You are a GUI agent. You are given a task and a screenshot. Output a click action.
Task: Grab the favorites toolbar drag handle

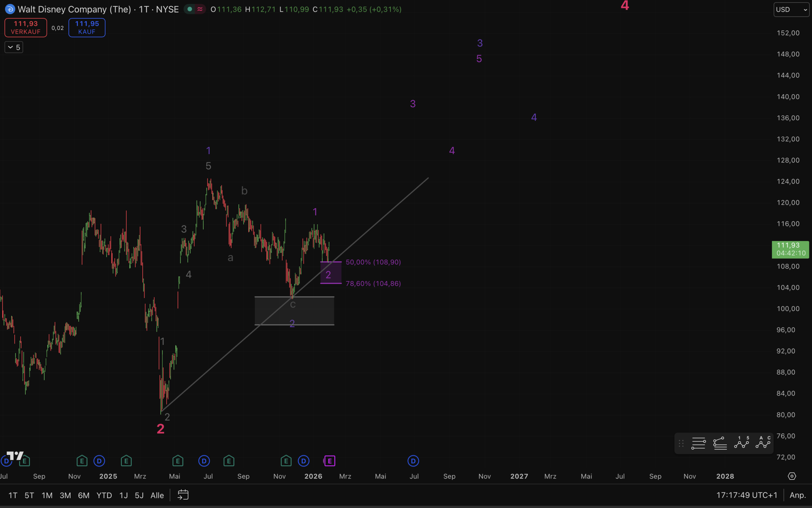click(x=681, y=444)
